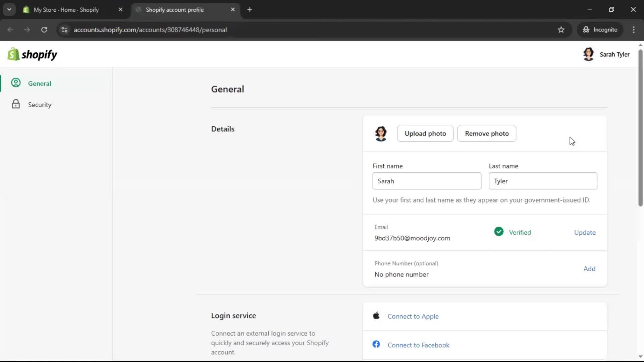Viewport: 644px width, 362px height.
Task: Reload the page
Action: (44, 30)
